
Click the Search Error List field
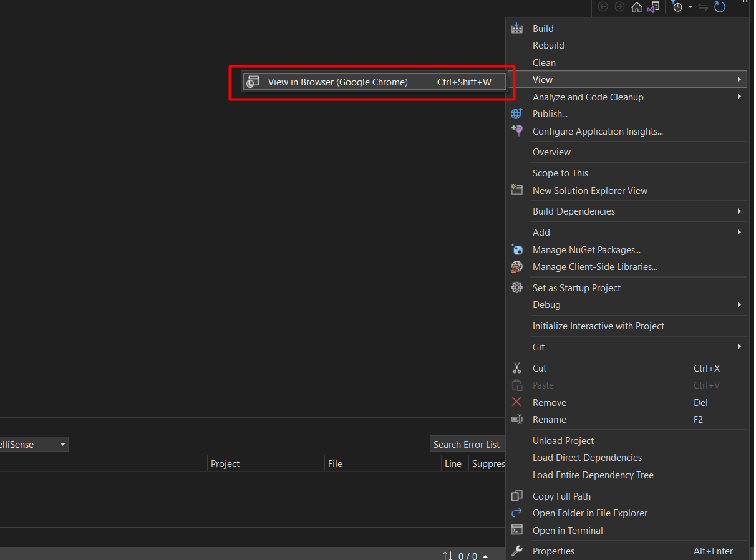(x=467, y=445)
